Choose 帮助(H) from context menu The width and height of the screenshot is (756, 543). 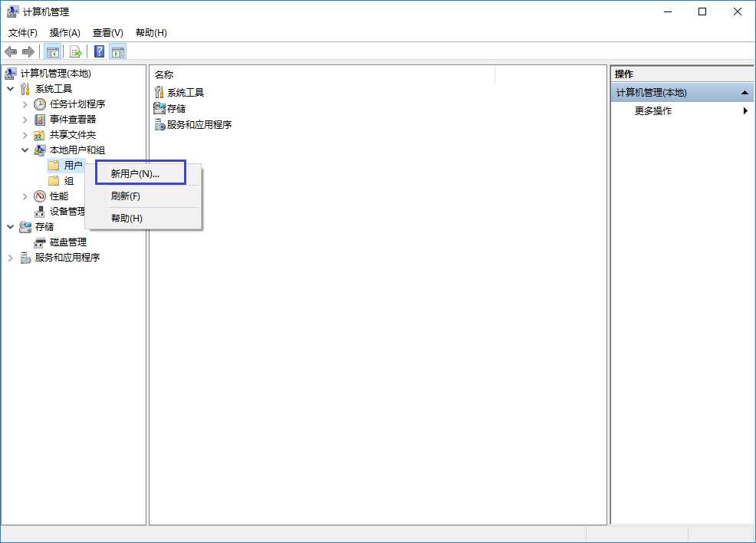click(x=143, y=218)
